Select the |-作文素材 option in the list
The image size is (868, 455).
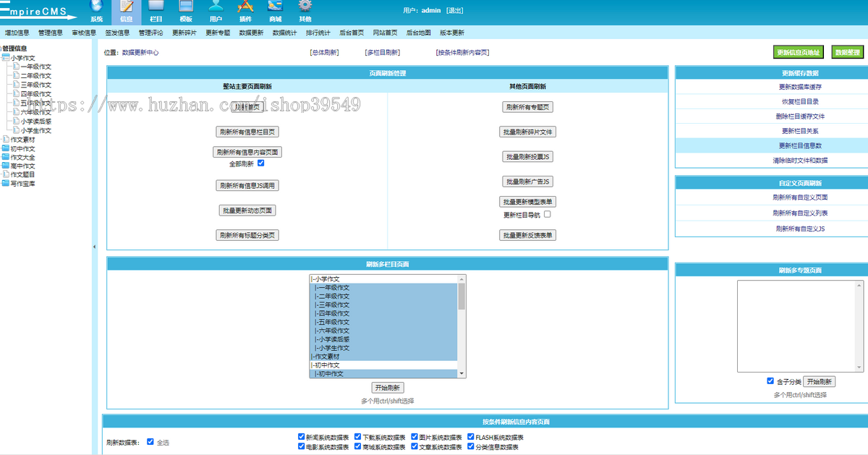(x=383, y=357)
